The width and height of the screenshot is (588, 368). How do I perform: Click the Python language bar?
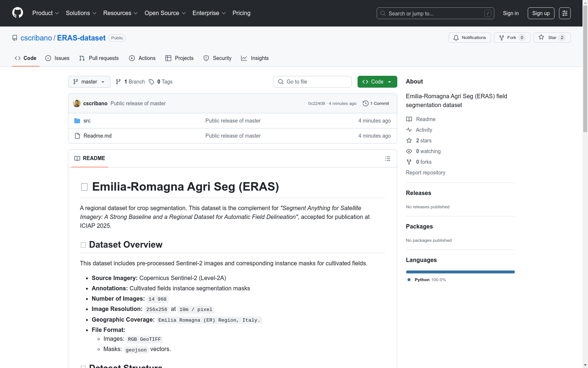(x=460, y=272)
